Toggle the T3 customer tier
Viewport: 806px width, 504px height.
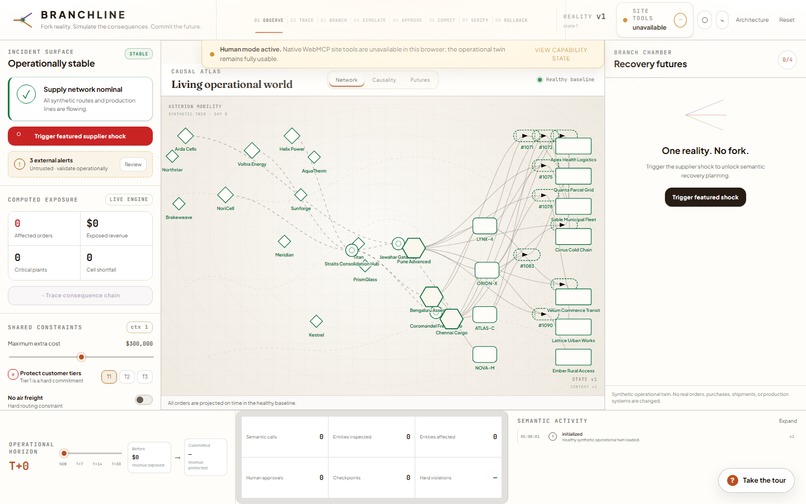145,376
